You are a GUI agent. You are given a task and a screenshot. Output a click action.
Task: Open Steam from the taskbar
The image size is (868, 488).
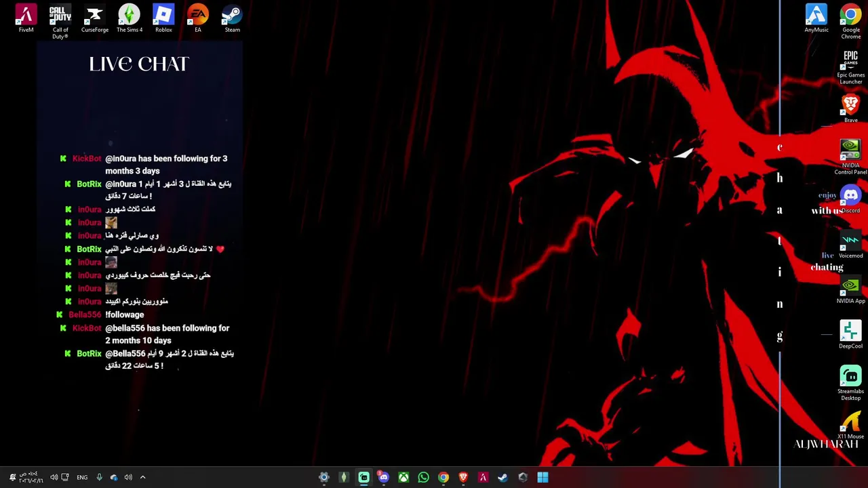502,477
